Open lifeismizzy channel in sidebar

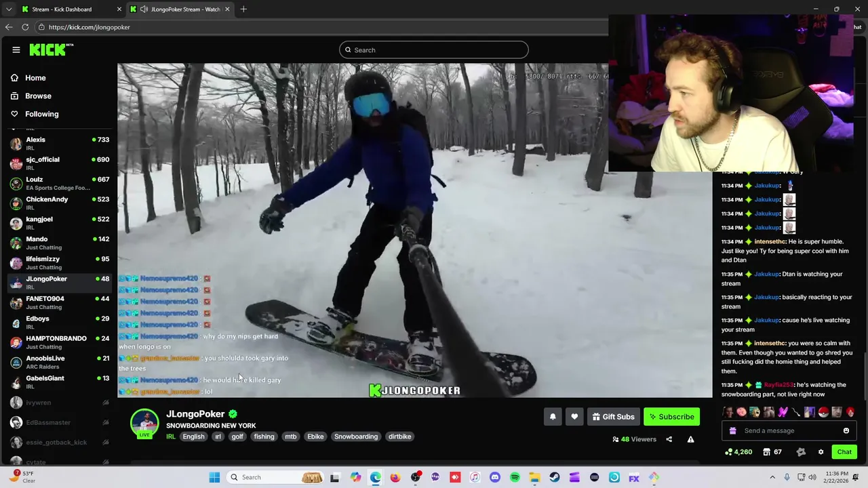pyautogui.click(x=60, y=262)
